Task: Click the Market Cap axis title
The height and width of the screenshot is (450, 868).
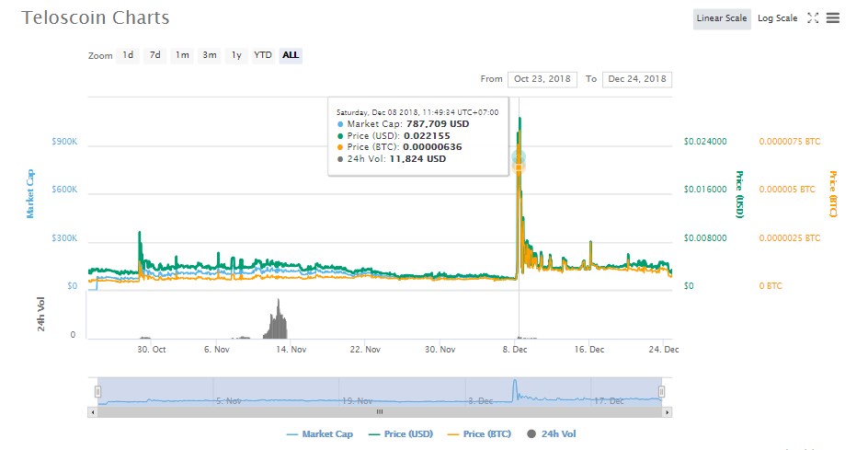Action: 30,193
